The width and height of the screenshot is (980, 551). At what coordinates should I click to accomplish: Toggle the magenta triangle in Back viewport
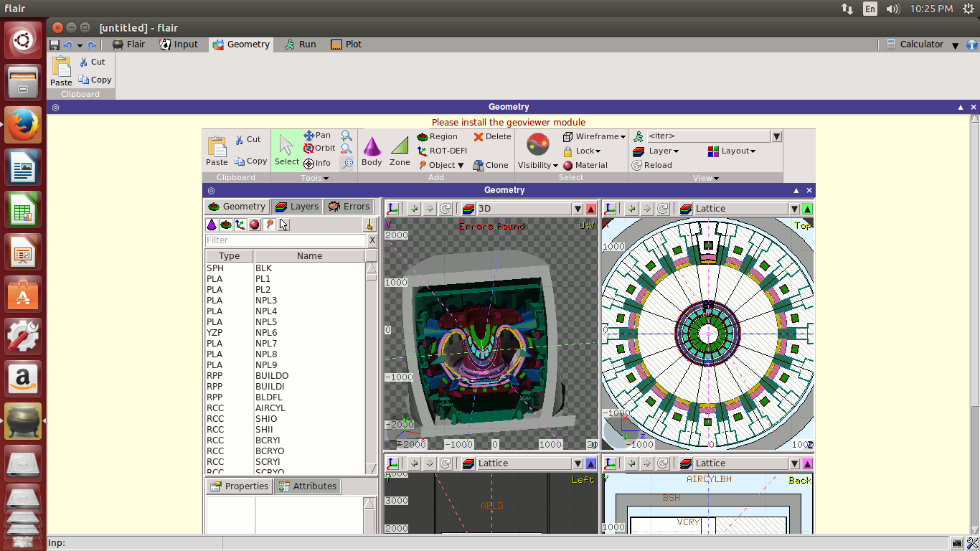[808, 463]
